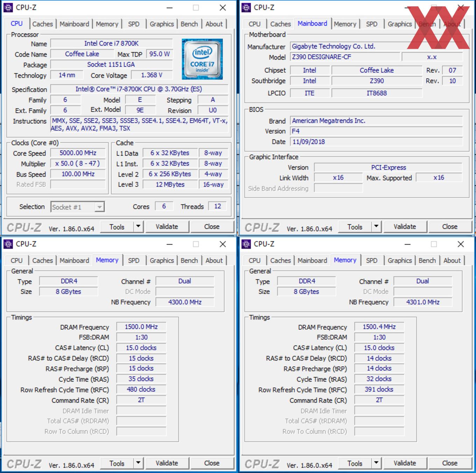Switch to Caches tab in top-left window
Viewport: 476px width, 473px height.
pos(42,24)
